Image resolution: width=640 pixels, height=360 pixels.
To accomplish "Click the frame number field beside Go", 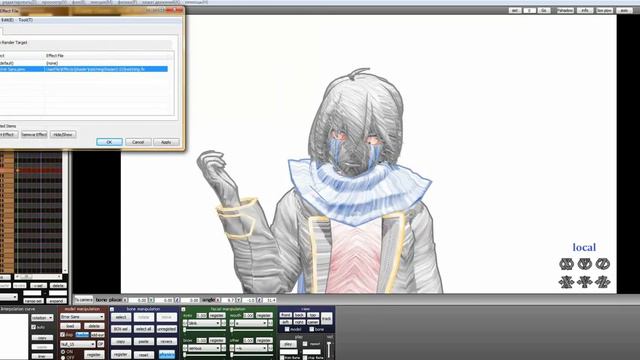I will click(x=529, y=10).
